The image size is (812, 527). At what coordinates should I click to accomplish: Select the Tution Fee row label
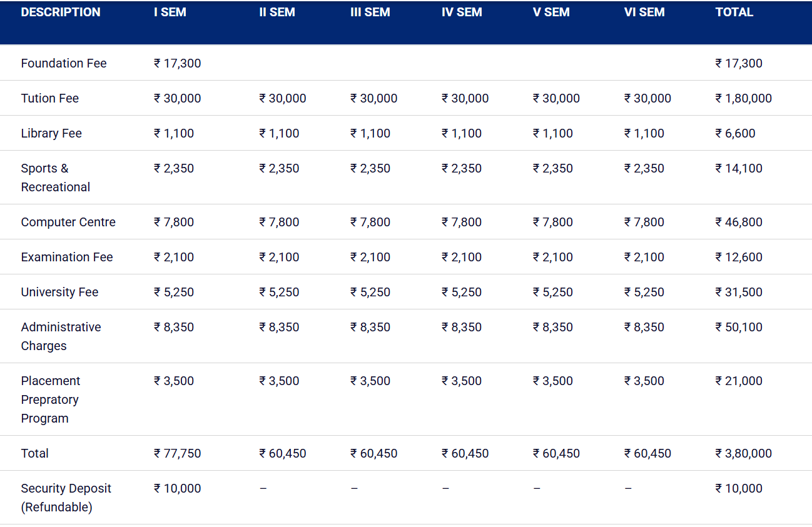point(50,98)
